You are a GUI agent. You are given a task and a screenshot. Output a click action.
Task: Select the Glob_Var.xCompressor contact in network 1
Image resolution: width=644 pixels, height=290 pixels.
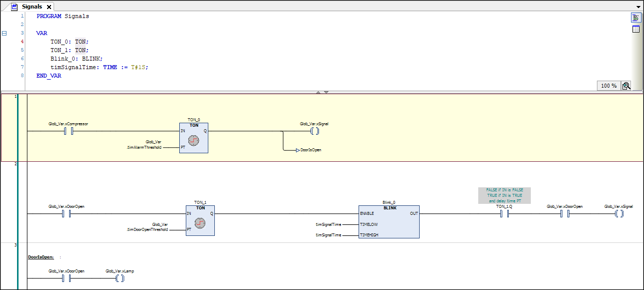click(68, 131)
